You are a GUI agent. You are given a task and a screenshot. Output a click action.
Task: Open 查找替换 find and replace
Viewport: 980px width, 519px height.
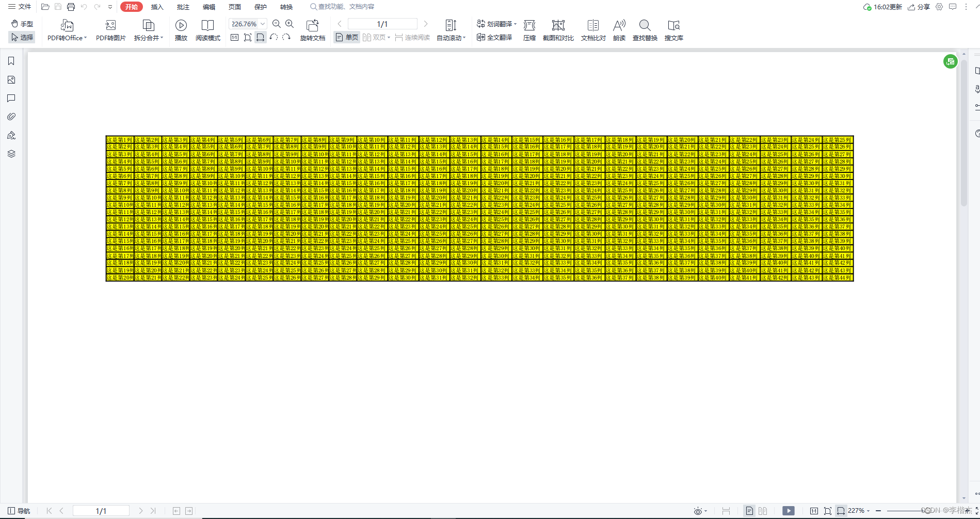[x=645, y=30]
